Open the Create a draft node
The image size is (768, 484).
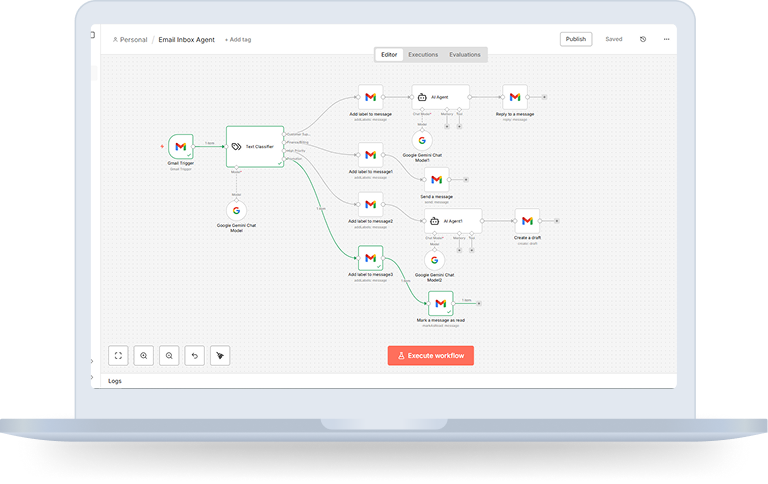527,221
